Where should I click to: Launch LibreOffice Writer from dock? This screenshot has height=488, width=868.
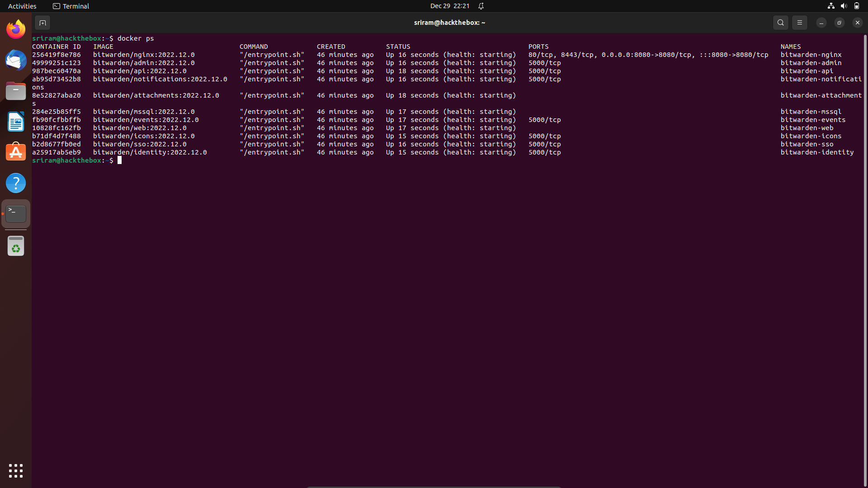(16, 122)
